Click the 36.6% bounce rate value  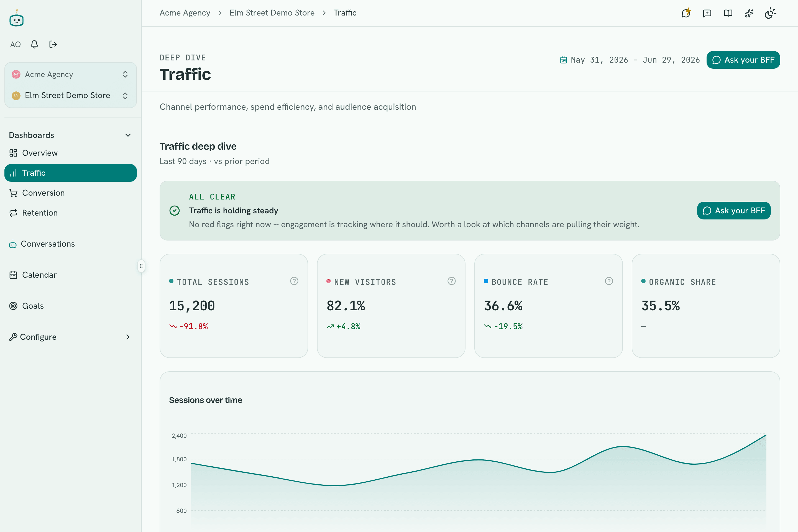[x=503, y=306]
